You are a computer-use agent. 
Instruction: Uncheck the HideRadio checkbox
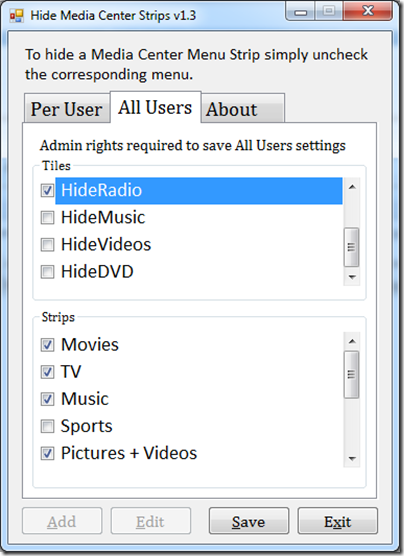coord(48,190)
